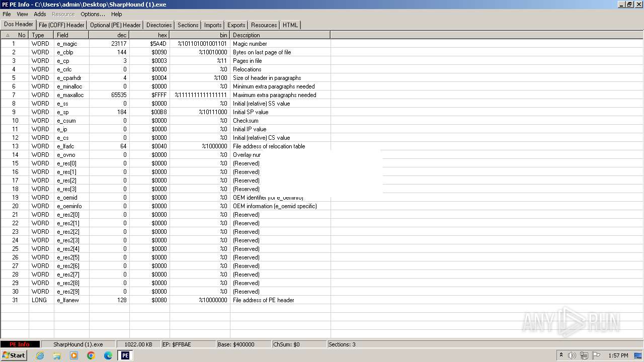Switch to the HTML tab
The height and width of the screenshot is (362, 644).
(290, 25)
